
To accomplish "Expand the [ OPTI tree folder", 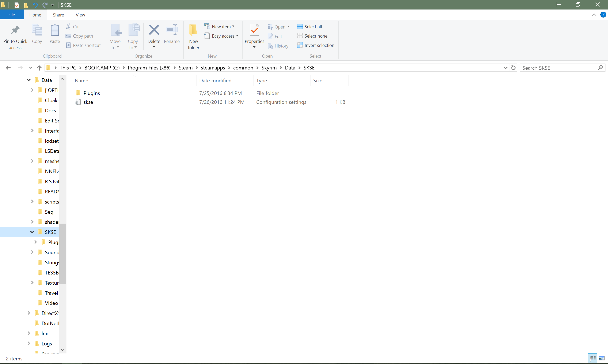I will point(32,90).
